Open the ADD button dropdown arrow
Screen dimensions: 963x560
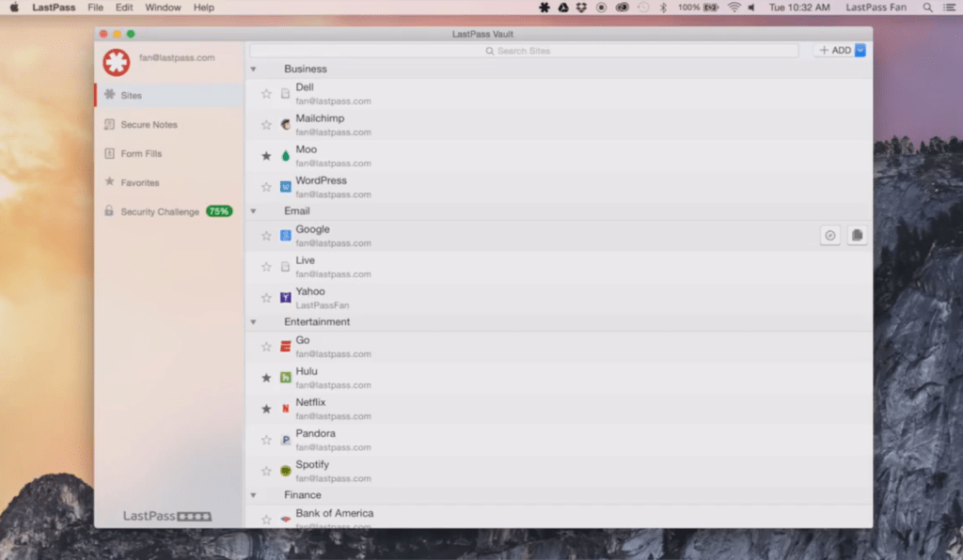pyautogui.click(x=860, y=51)
